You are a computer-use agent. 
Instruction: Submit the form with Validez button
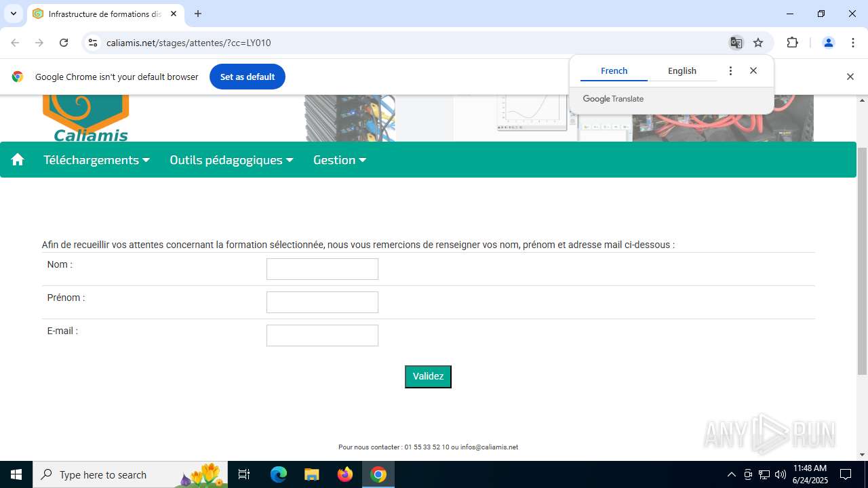coord(428,377)
